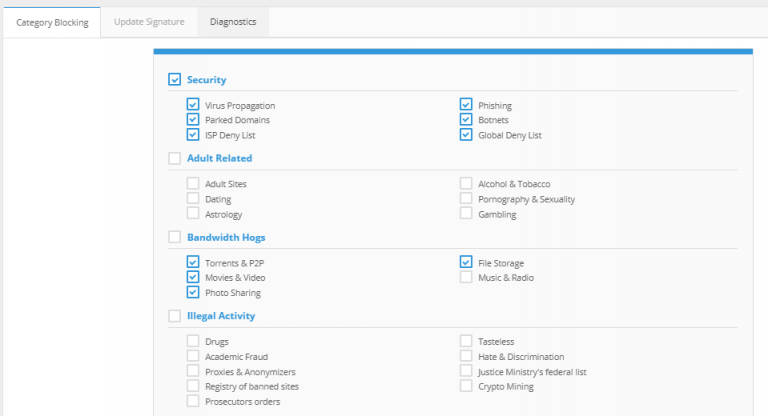Switch to the Update Signature tab
Image resolution: width=768 pixels, height=416 pixels.
[149, 22]
